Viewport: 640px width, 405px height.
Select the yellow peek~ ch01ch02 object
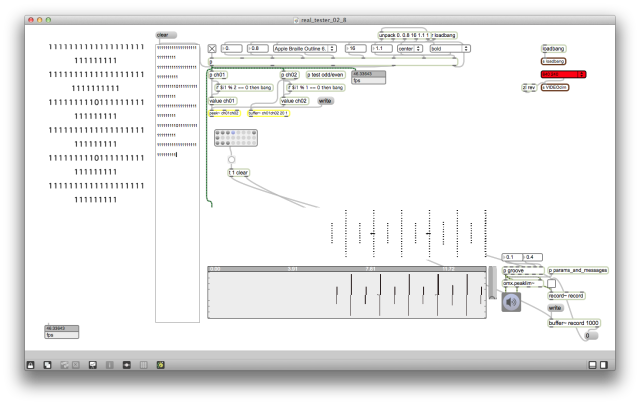[x=224, y=113]
